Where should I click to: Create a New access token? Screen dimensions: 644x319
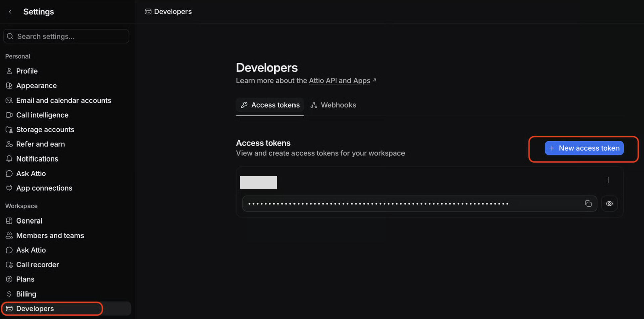click(584, 148)
